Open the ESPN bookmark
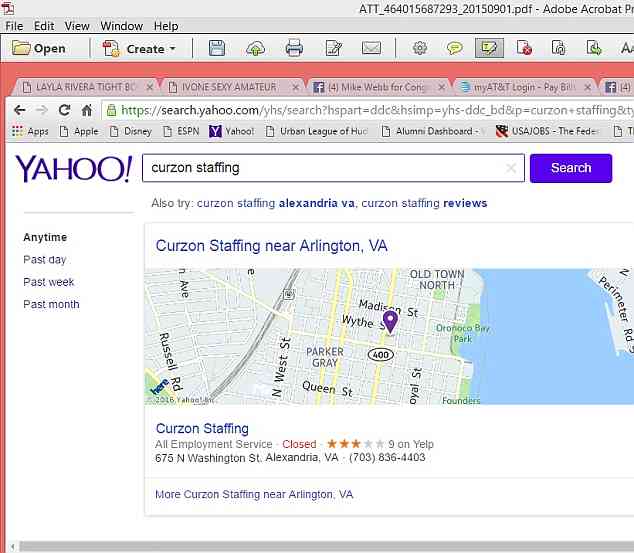This screenshot has height=553, width=634. (x=181, y=131)
